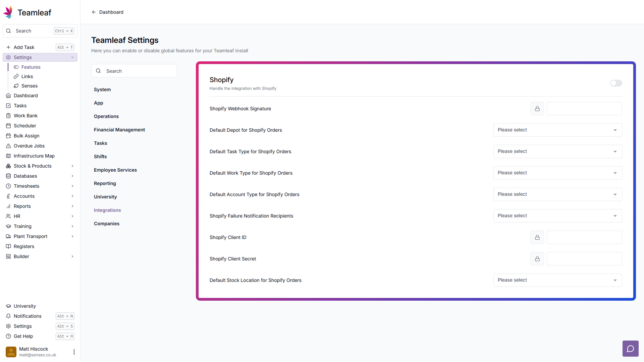
Task: Click the Infrastructure Map icon in sidebar
Action: (x=8, y=156)
